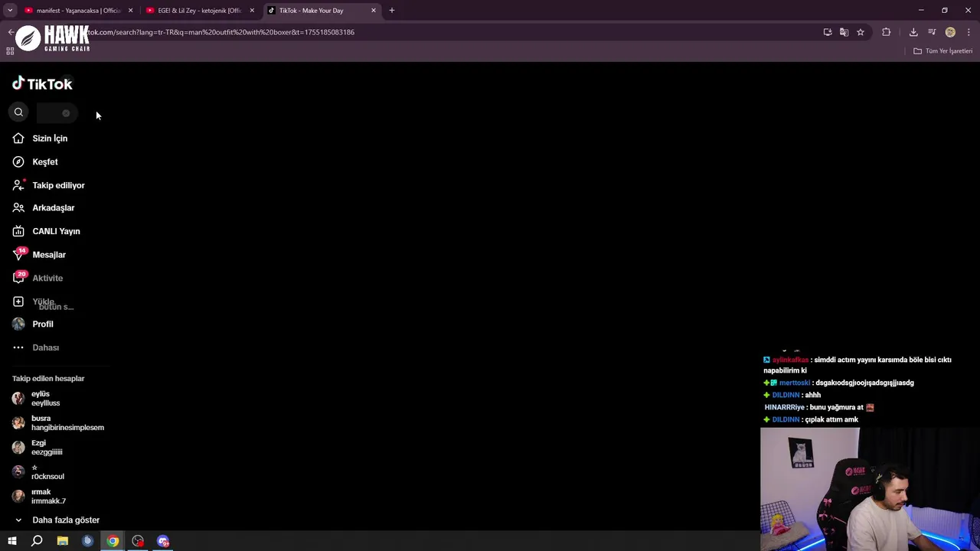This screenshot has width=980, height=551.
Task: Close the TikTok tab
Action: point(374,11)
